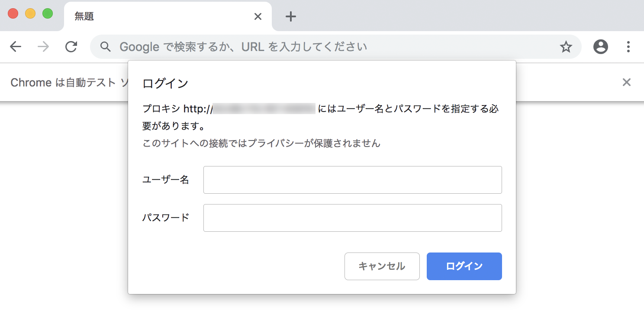Image resolution: width=644 pixels, height=310 pixels.
Task: Click the パスワード input field
Action: point(352,217)
